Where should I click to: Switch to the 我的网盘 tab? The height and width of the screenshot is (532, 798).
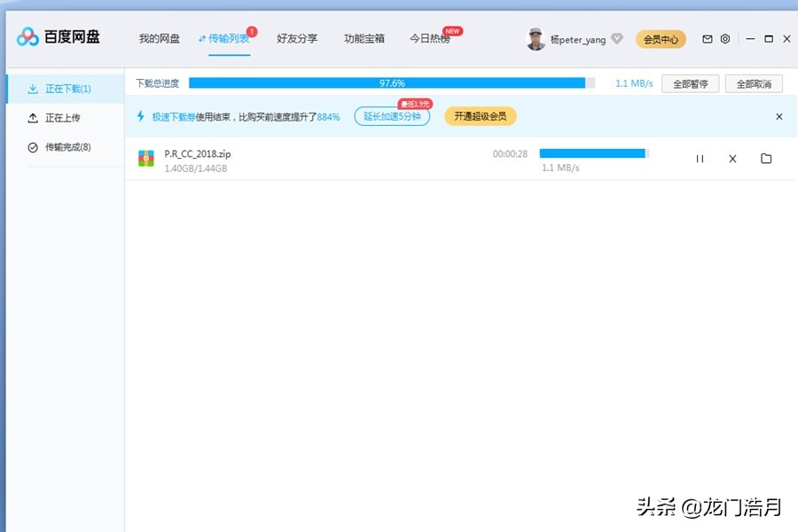(x=159, y=39)
